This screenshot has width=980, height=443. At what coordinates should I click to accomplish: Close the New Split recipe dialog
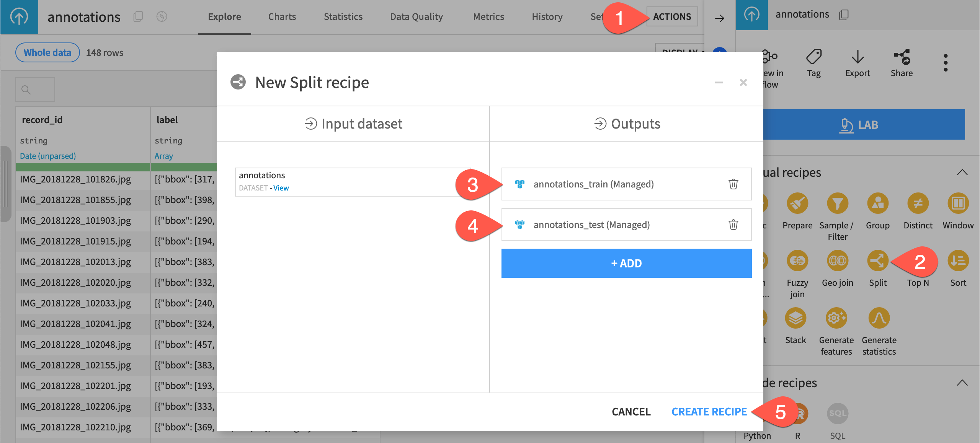coord(743,83)
